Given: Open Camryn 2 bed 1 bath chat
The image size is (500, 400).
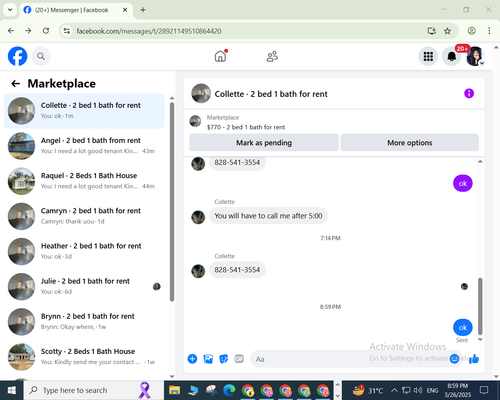Looking at the screenshot, I should pyautogui.click(x=84, y=216).
